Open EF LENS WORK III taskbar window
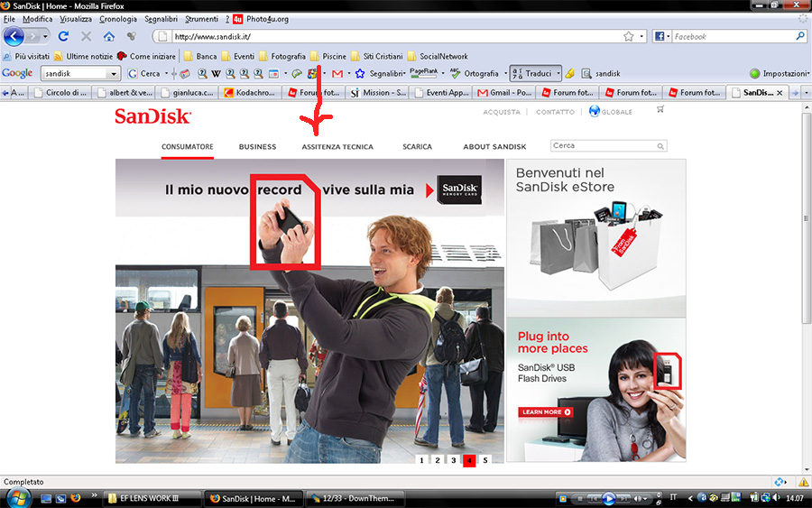This screenshot has height=508, width=812. click(152, 499)
